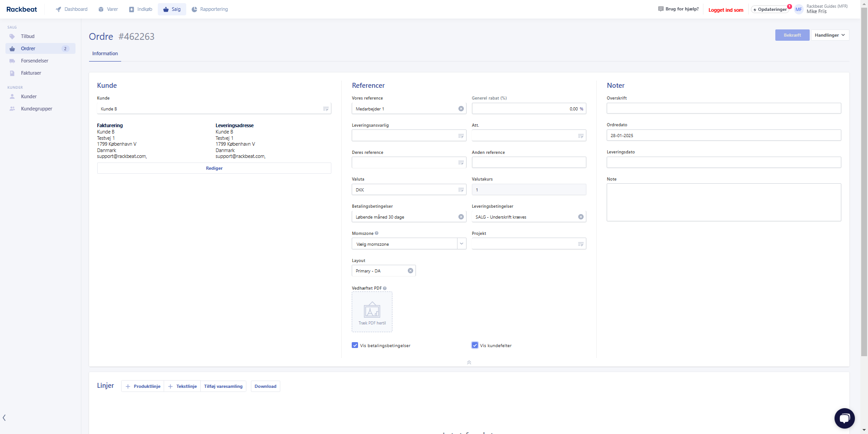Uncheck Vis betalingsbetingelser
This screenshot has height=434, width=868.
(x=355, y=345)
